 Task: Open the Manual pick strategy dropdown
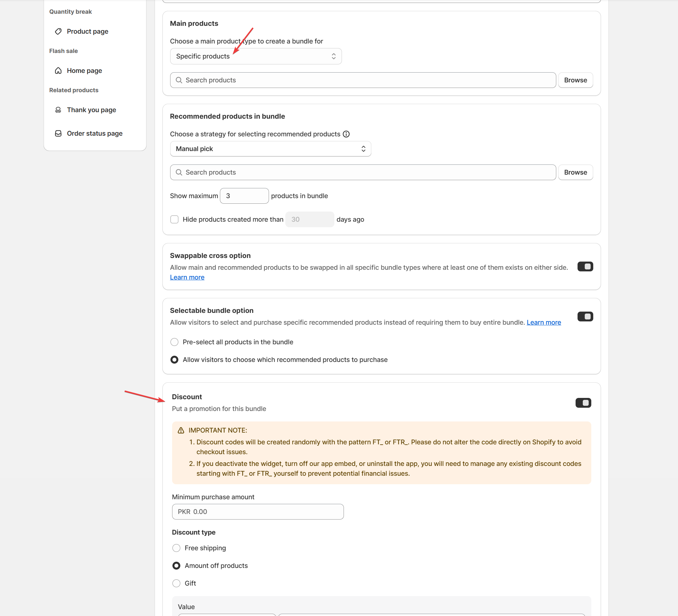pos(270,149)
